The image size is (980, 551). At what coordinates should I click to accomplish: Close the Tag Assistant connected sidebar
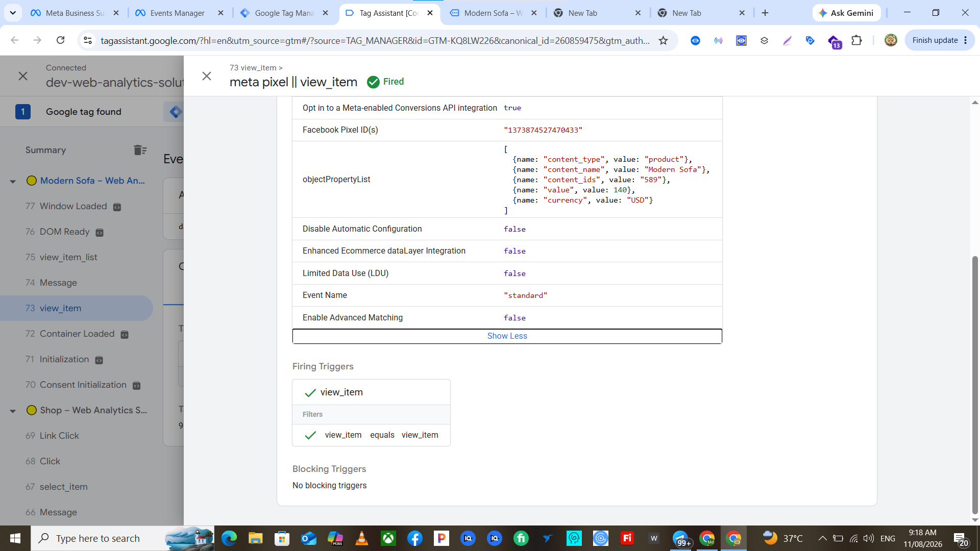23,76
